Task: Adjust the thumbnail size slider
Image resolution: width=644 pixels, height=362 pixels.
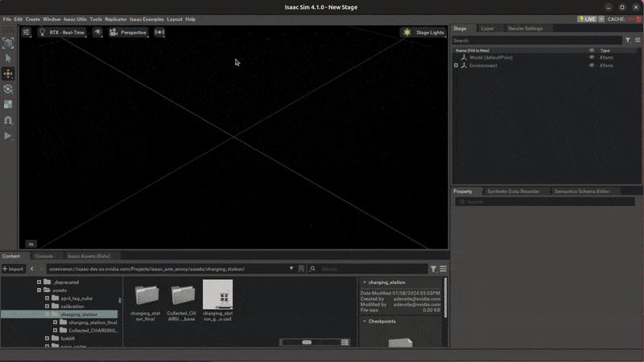Action: tap(307, 343)
